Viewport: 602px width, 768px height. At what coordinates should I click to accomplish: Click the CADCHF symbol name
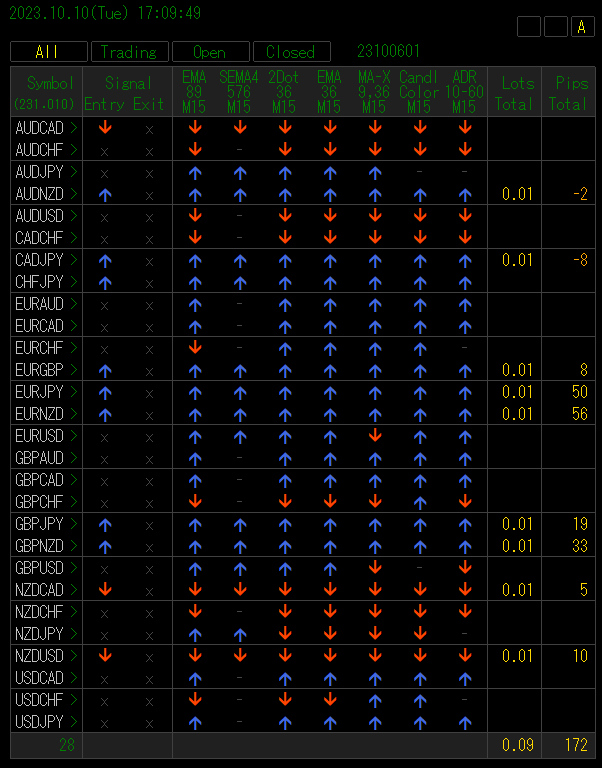tap(39, 238)
